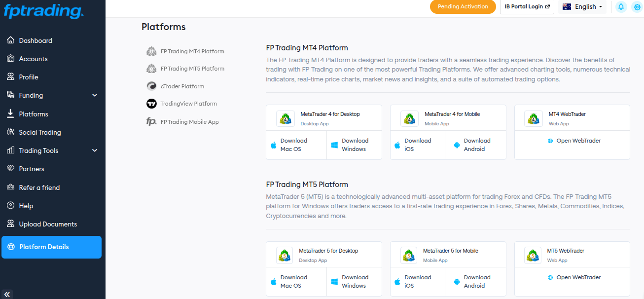Click the Trading Tools chart icon

[10, 150]
